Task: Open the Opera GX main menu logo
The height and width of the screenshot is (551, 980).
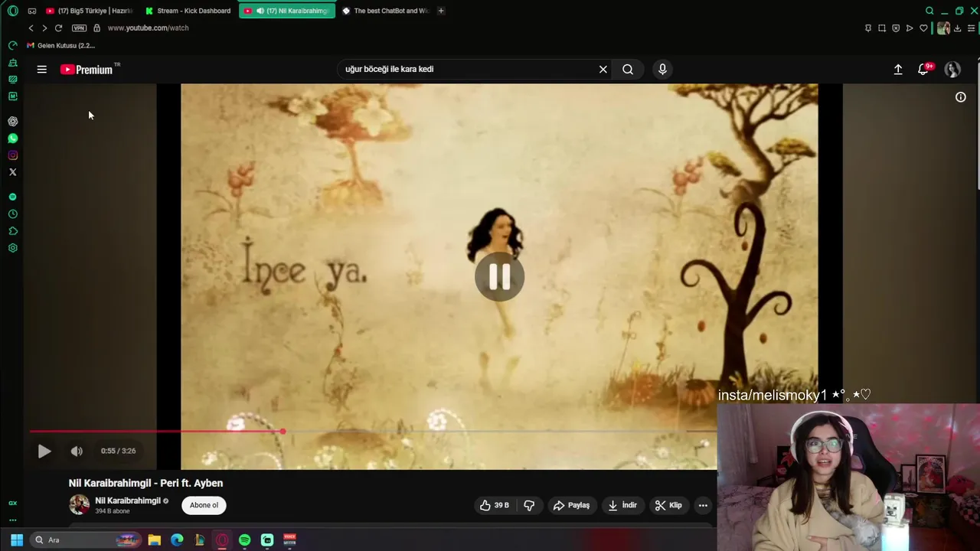Action: (12, 11)
